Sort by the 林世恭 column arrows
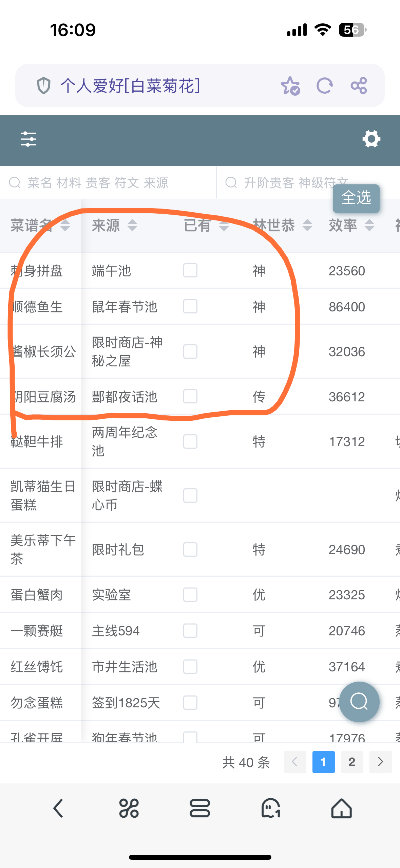Image resolution: width=400 pixels, height=868 pixels. 307,225
